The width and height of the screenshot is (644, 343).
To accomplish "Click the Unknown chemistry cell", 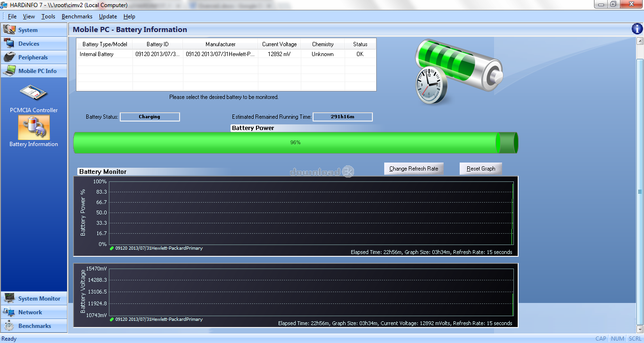I will click(x=322, y=54).
